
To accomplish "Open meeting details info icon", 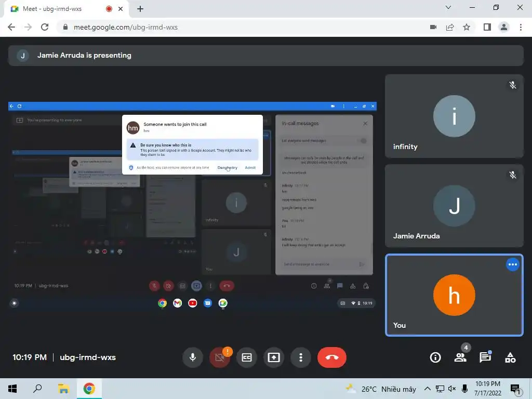I will point(435,357).
